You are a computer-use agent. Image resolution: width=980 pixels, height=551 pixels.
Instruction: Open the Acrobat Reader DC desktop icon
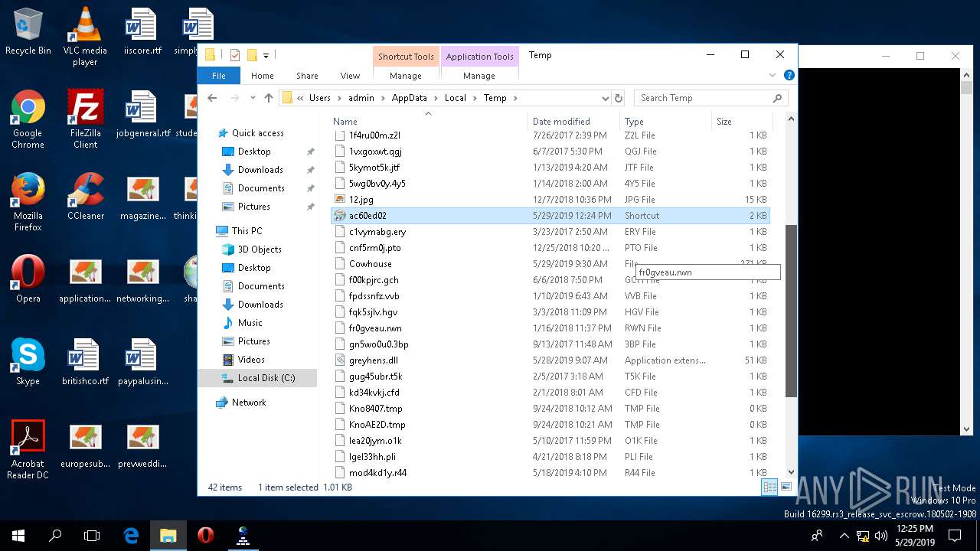coord(28,450)
